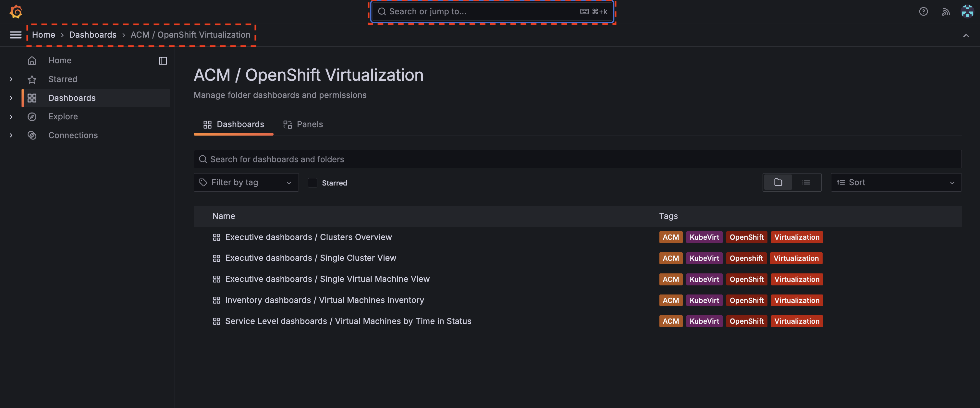980x408 pixels.
Task: Click OpenShift tag in Time in Status row
Action: [x=746, y=321]
